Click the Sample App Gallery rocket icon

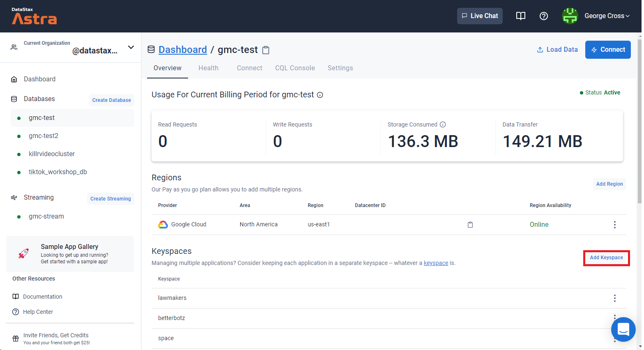[24, 253]
